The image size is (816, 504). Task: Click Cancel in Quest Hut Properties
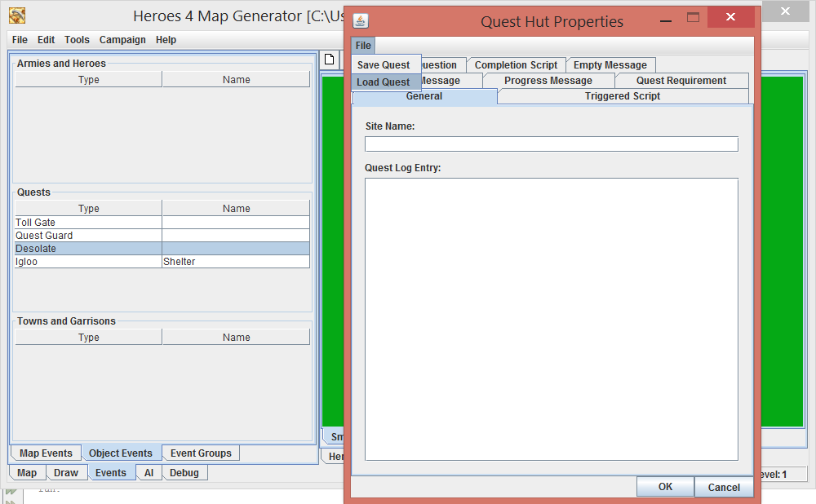coord(724,487)
